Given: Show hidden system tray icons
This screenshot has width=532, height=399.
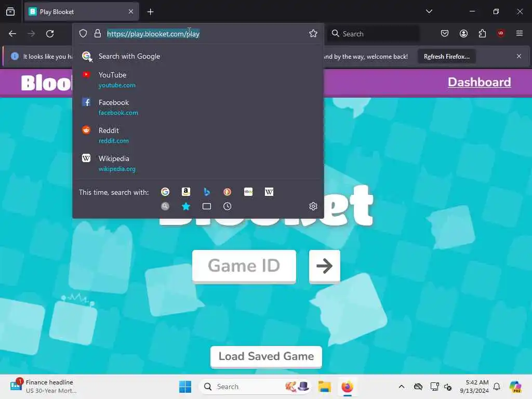Looking at the screenshot, I should pyautogui.click(x=402, y=387).
